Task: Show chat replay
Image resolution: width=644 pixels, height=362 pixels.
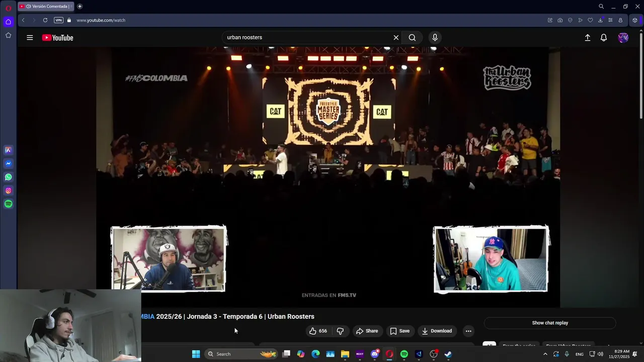Action: coord(550,323)
